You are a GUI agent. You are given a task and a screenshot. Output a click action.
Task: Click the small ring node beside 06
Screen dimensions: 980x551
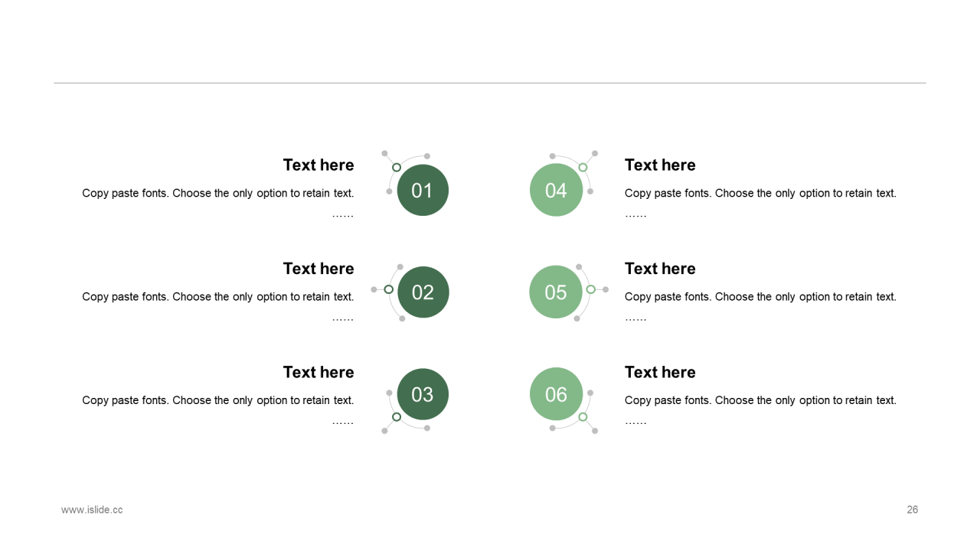pyautogui.click(x=583, y=416)
